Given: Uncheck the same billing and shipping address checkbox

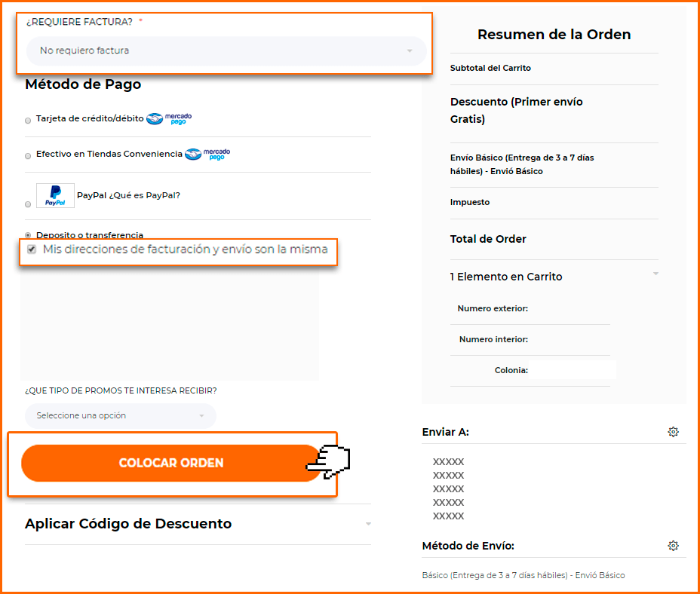Looking at the screenshot, I should pyautogui.click(x=32, y=249).
